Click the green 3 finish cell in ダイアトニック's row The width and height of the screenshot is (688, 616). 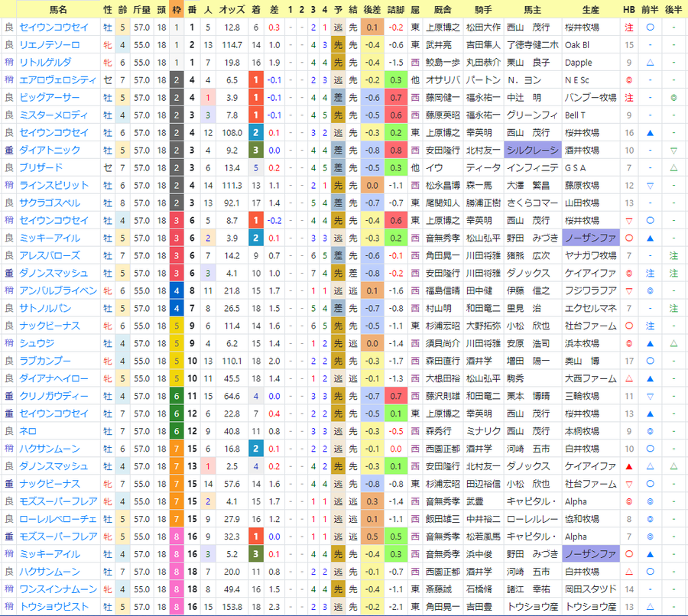[256, 151]
